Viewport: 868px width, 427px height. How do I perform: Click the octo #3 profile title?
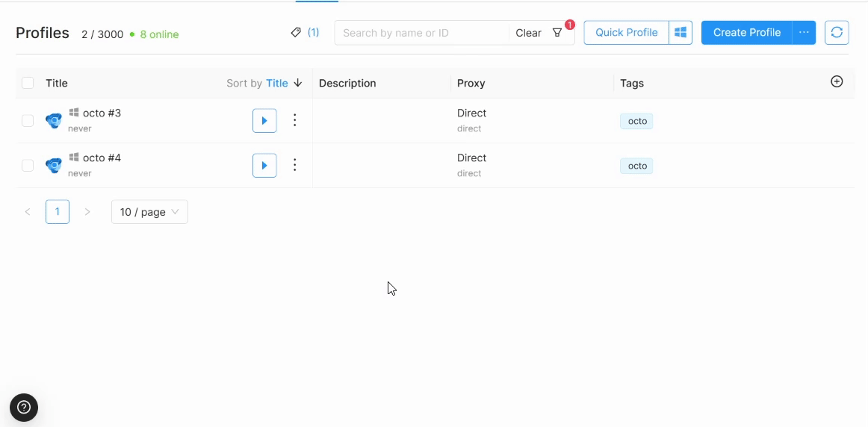pyautogui.click(x=102, y=113)
